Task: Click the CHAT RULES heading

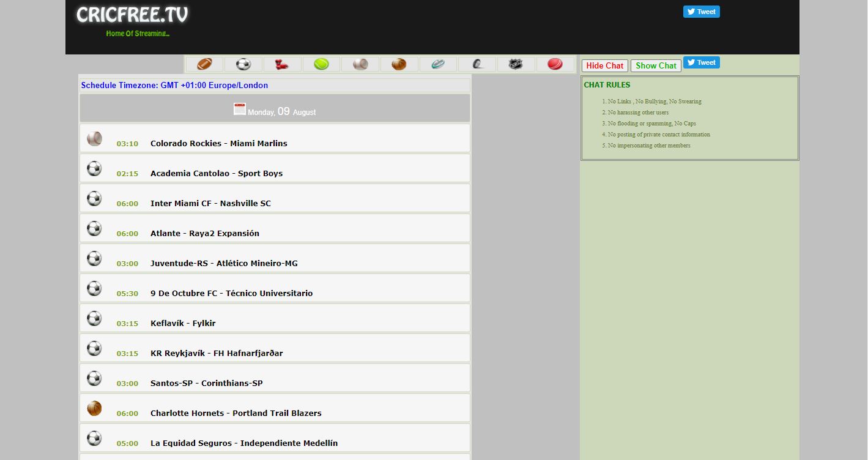Action: tap(607, 85)
